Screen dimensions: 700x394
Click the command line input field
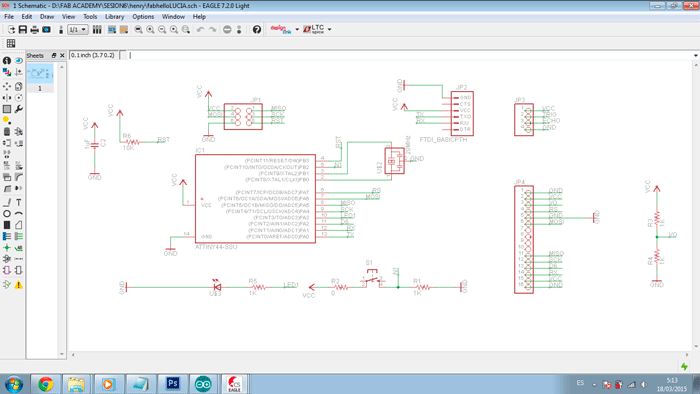pos(410,55)
